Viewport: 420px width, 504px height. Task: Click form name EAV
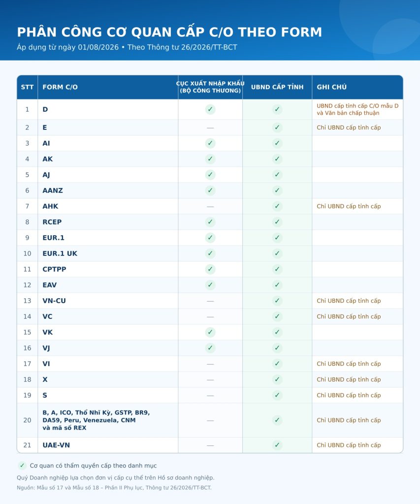[x=50, y=285]
